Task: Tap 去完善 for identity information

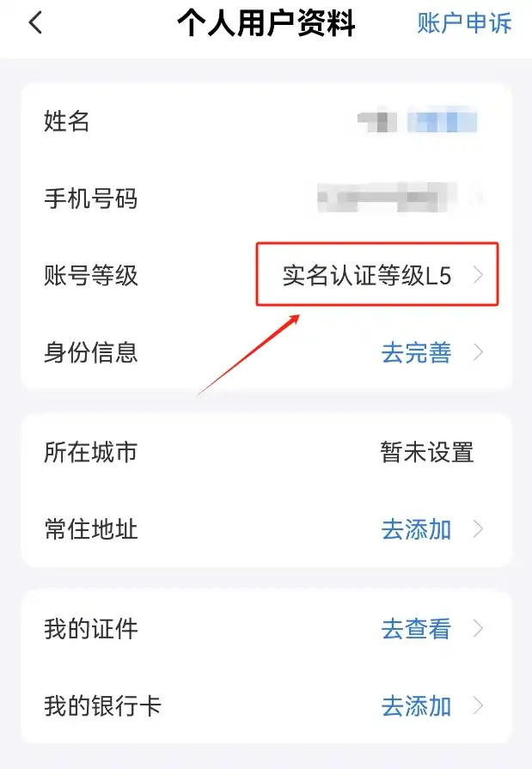Action: pos(416,352)
